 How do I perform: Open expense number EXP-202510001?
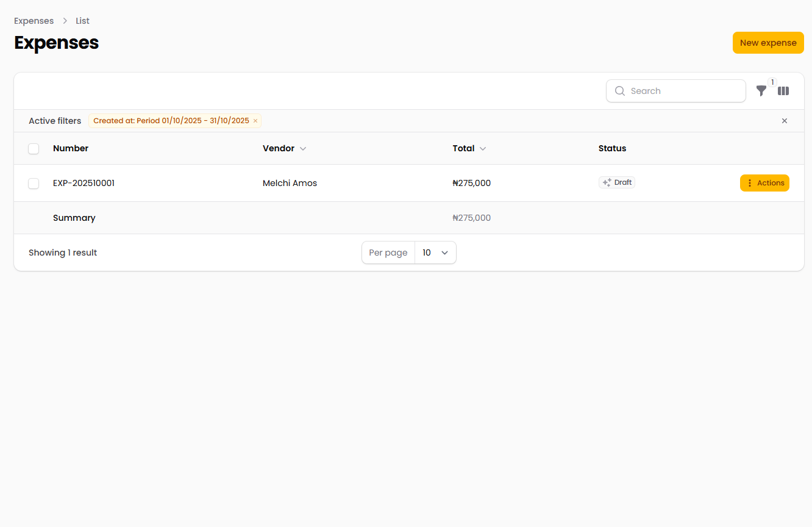point(84,183)
